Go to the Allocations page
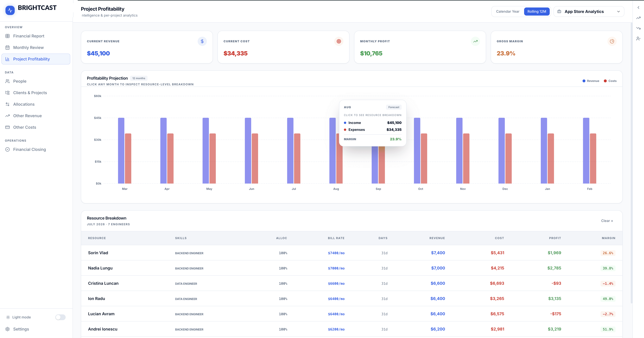The height and width of the screenshot is (338, 644). [24, 104]
